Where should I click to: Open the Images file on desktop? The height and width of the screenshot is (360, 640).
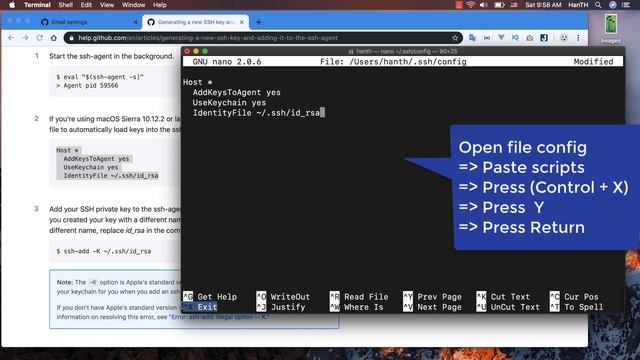pyautogui.click(x=611, y=28)
